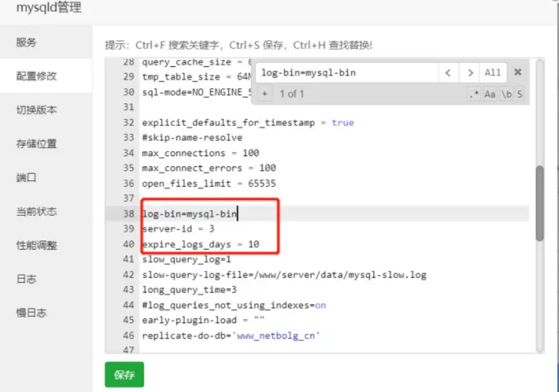
Task: Show the 慢日志 tab
Action: click(31, 313)
